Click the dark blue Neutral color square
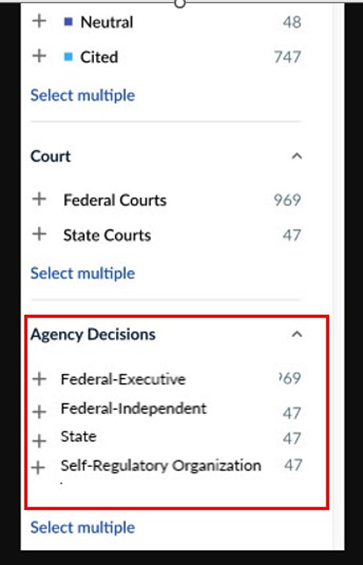The height and width of the screenshot is (565, 363). coord(68,22)
